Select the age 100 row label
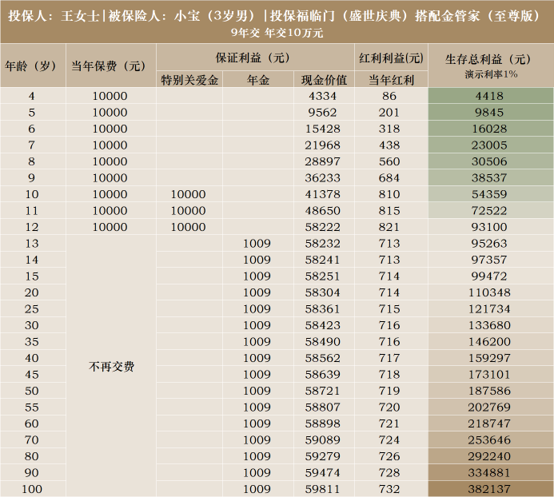The image size is (554, 497). point(32,489)
